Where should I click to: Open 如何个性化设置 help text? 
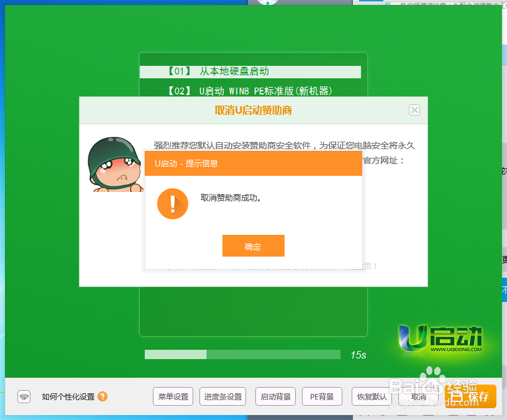68,397
